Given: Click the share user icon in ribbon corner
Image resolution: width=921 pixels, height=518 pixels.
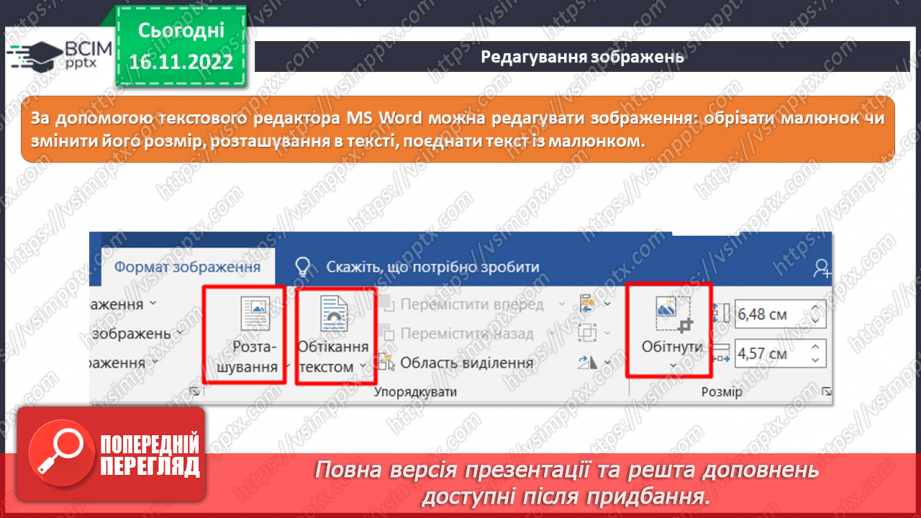Looking at the screenshot, I should [821, 268].
